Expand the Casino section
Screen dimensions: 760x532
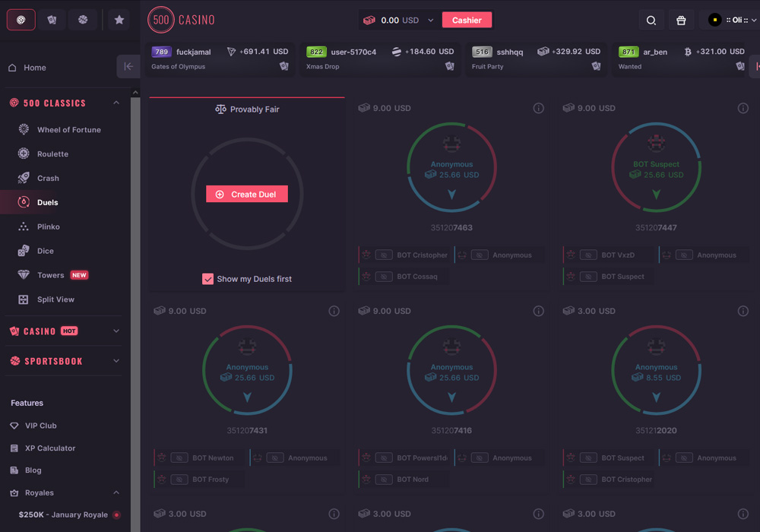pos(116,331)
